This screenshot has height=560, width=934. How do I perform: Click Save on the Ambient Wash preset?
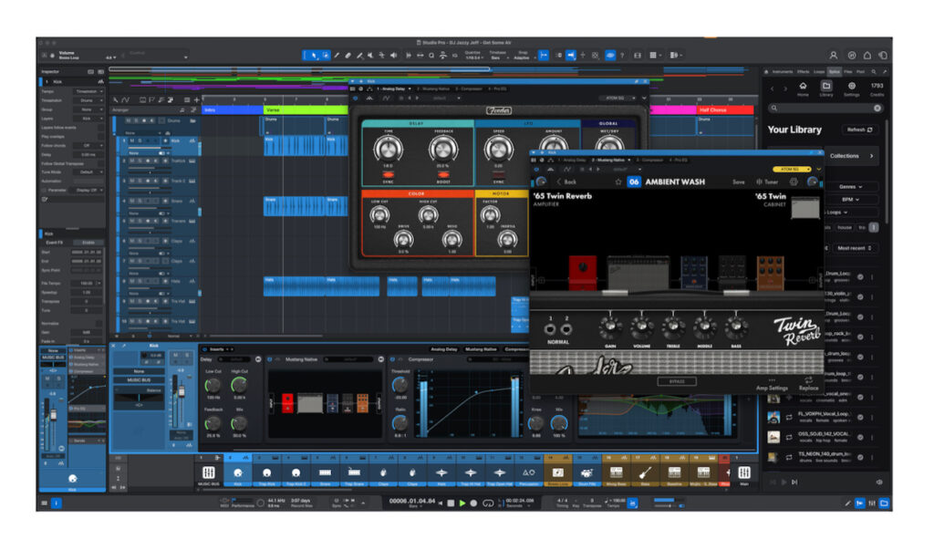(x=738, y=181)
